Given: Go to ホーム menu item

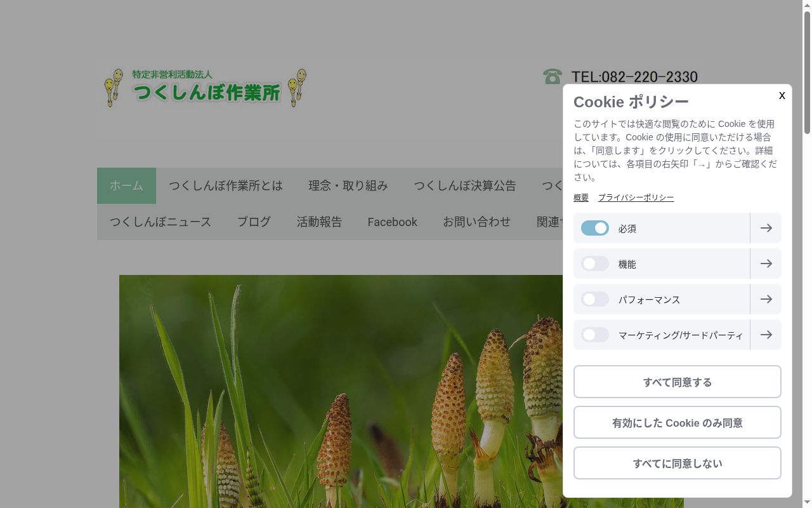Looking at the screenshot, I should coord(126,185).
